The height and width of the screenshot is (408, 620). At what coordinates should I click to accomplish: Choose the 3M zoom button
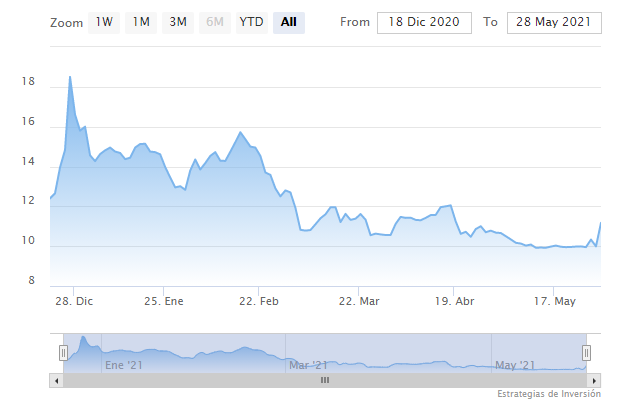coord(178,23)
